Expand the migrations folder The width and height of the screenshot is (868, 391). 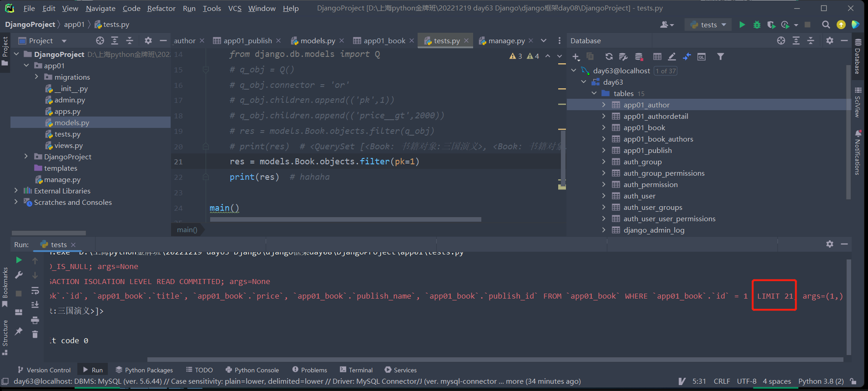coord(36,77)
